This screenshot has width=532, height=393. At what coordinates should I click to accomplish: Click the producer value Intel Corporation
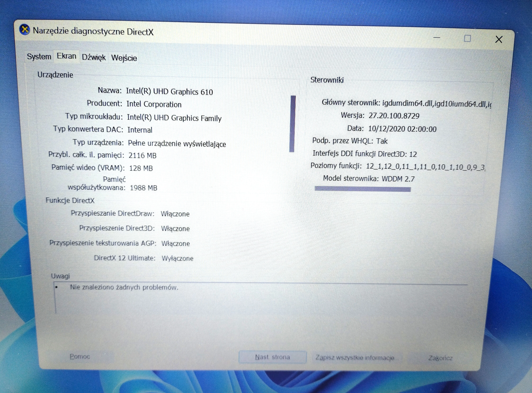click(x=154, y=104)
